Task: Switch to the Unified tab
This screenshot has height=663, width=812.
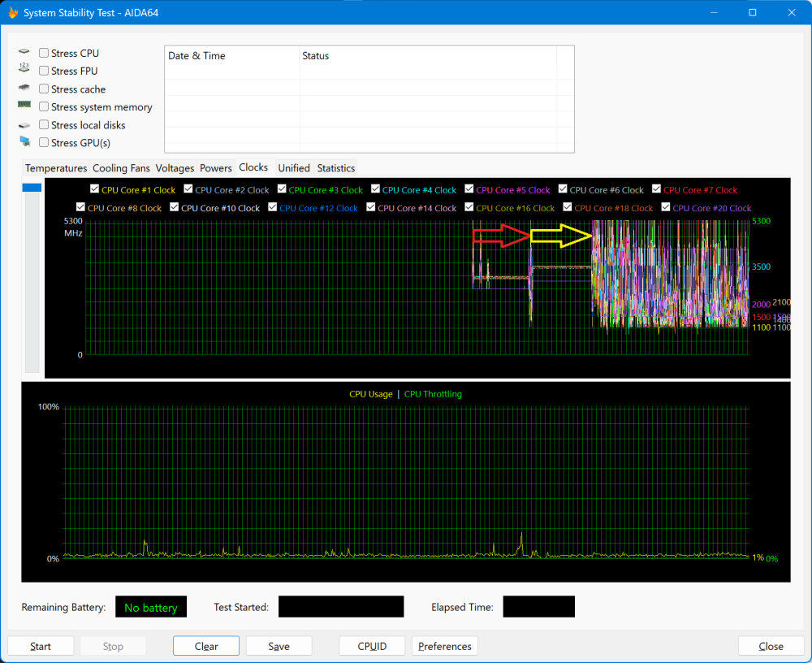Action: point(294,168)
